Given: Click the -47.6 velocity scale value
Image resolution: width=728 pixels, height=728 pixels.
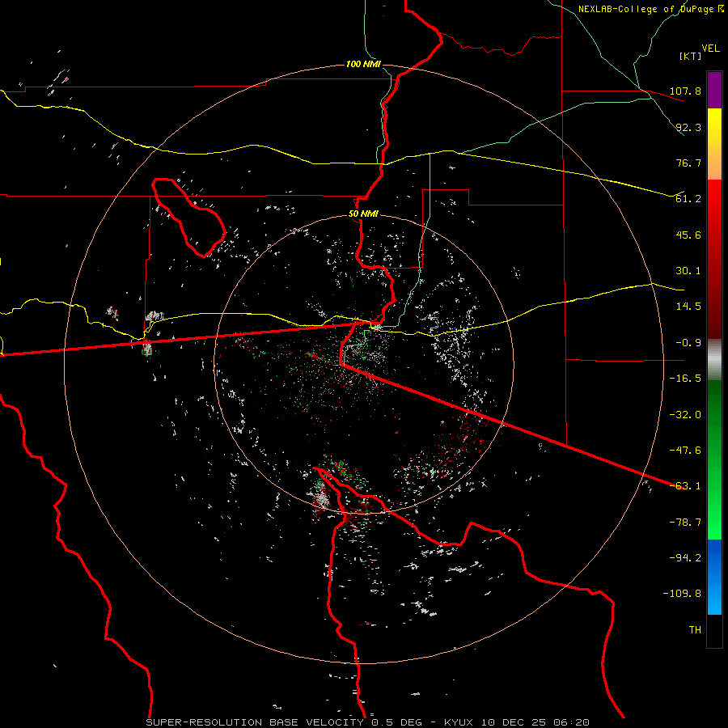Looking at the screenshot, I should click(x=685, y=451).
